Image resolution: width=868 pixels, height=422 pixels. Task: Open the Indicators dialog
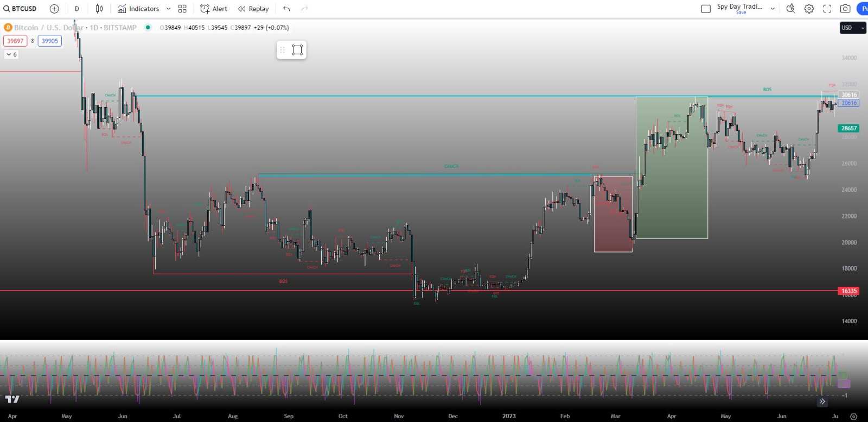coord(138,9)
